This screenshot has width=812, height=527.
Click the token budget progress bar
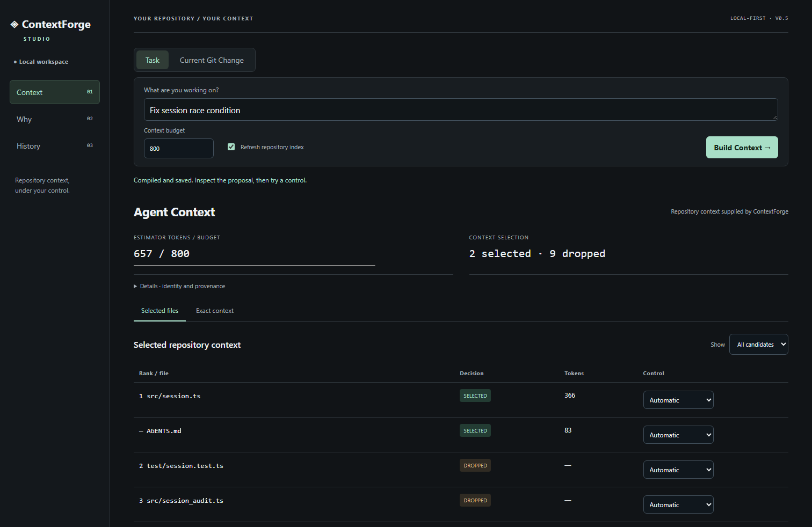[254, 266]
